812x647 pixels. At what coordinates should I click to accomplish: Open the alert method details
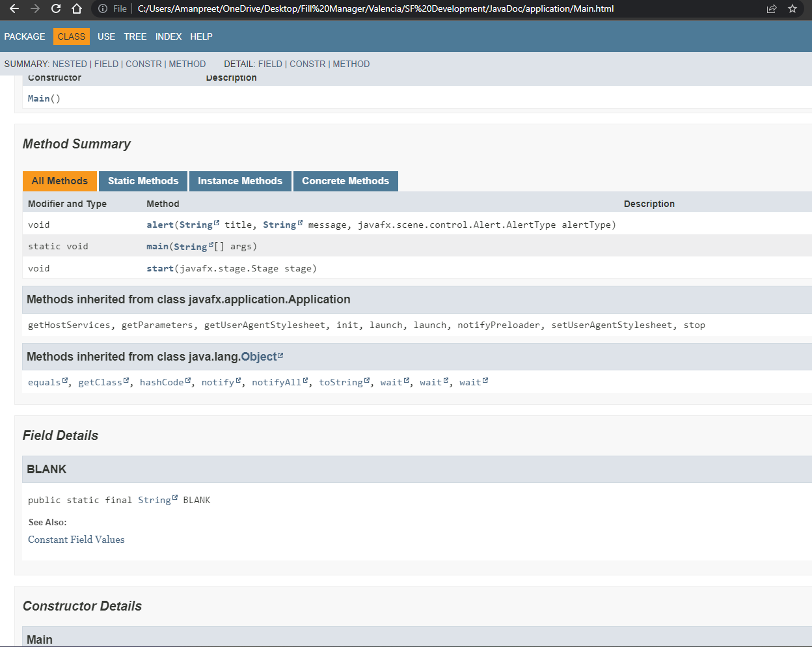click(x=159, y=224)
